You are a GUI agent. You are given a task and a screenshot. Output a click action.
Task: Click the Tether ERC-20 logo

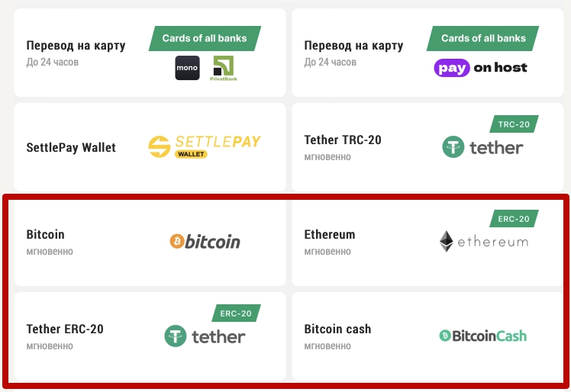coord(205,336)
